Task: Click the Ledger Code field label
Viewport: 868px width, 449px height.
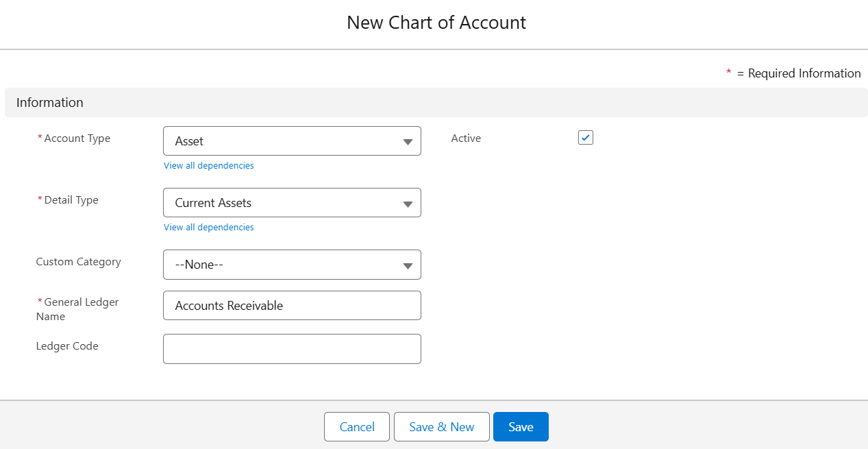Action: pos(67,346)
